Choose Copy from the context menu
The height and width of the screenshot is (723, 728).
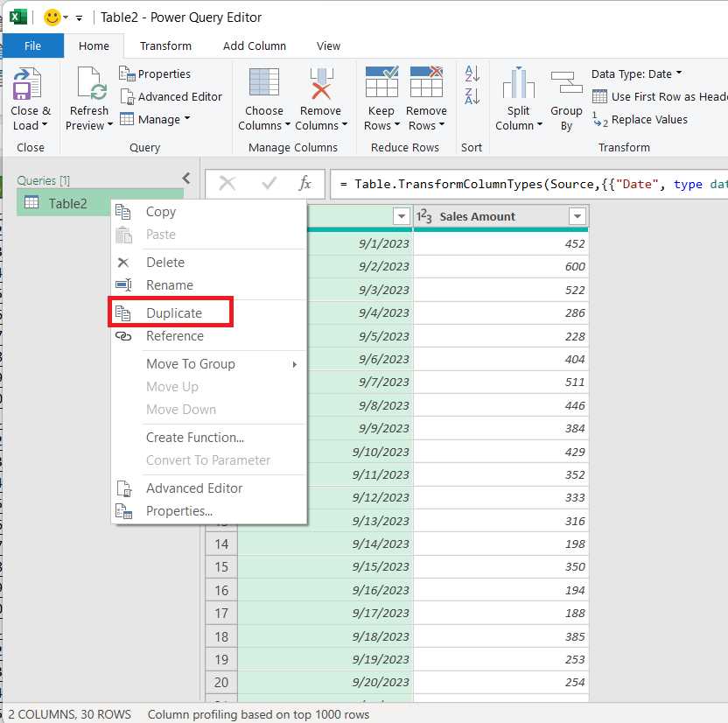[x=208, y=212]
